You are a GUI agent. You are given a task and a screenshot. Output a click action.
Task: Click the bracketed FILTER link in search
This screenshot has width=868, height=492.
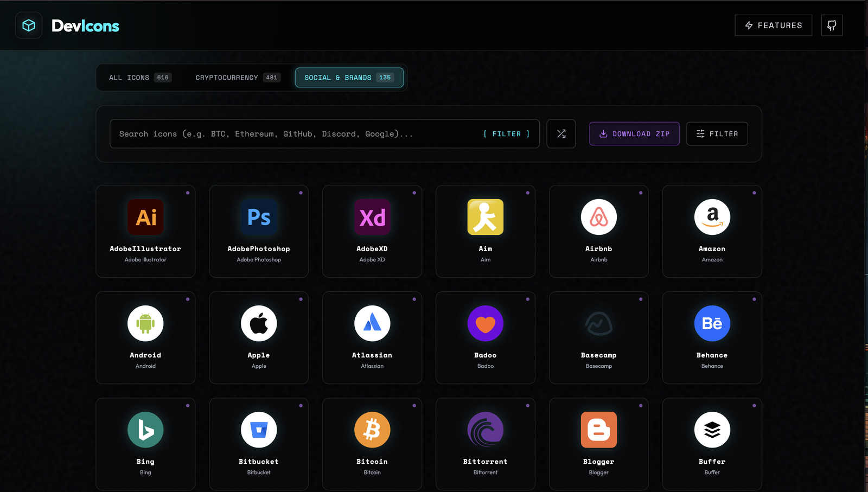pos(507,134)
